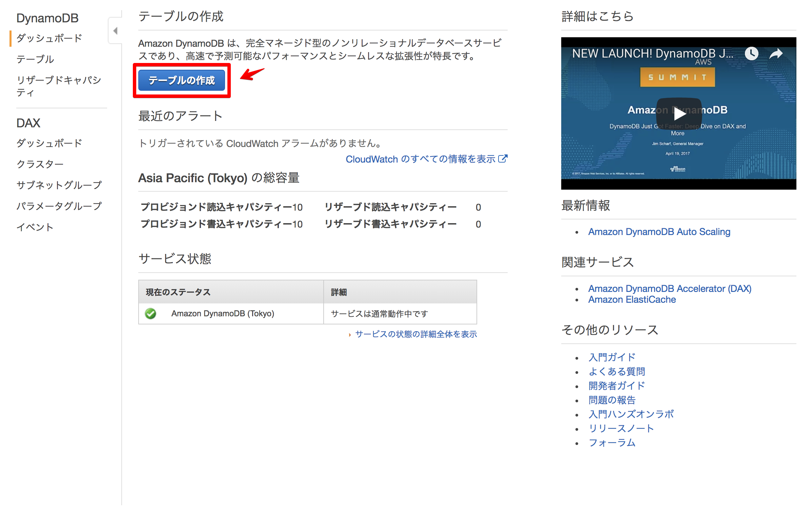Click the blue テーブルの作成 button

pyautogui.click(x=182, y=80)
